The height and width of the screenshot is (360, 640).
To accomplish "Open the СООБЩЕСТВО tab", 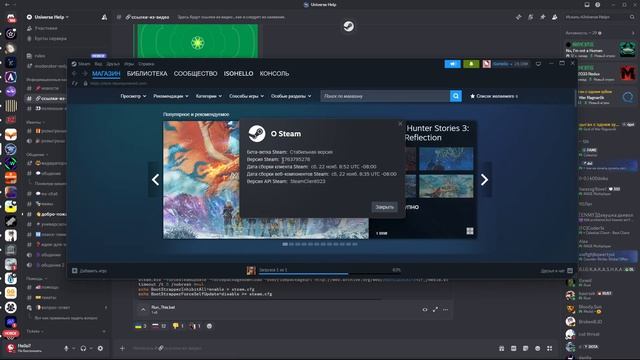I will tap(196, 73).
